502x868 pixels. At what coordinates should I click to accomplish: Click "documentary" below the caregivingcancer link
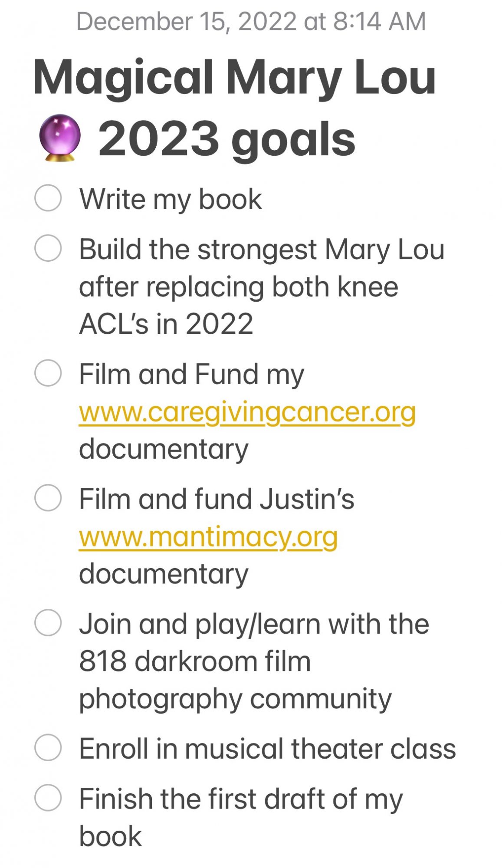pos(164,449)
